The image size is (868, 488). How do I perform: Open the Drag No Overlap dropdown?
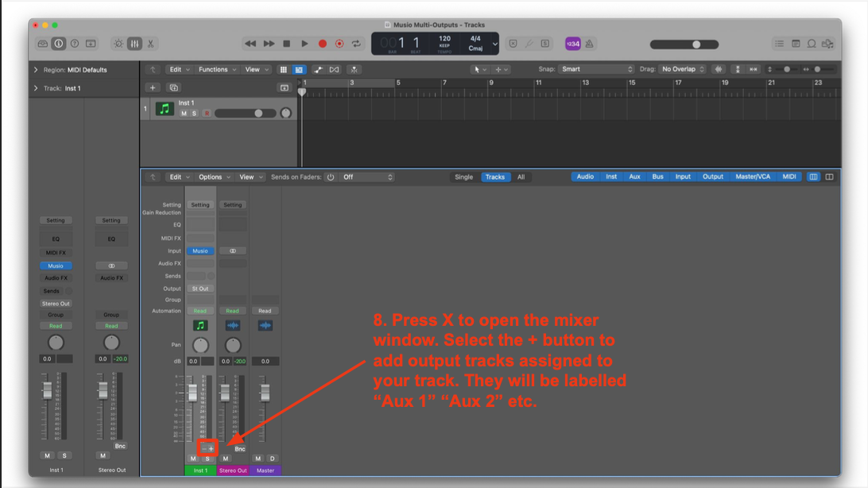pos(682,69)
